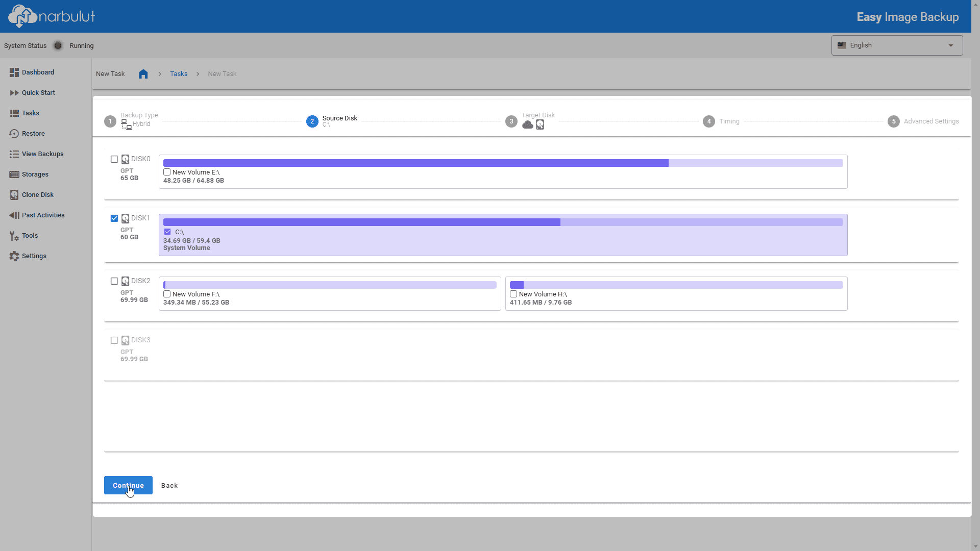Viewport: 980px width, 551px height.
Task: Click the 349.34 MB / 55.23 GB text
Action: 196,303
